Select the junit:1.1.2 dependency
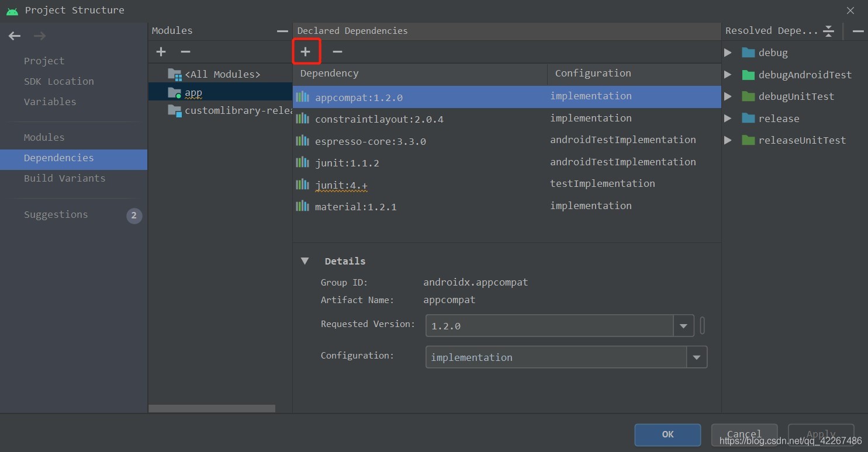 (x=507, y=163)
